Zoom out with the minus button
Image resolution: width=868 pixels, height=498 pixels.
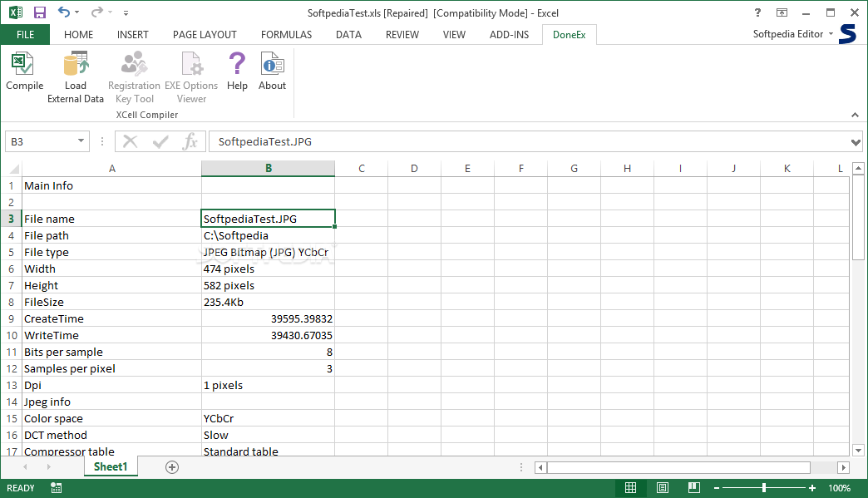(717, 488)
